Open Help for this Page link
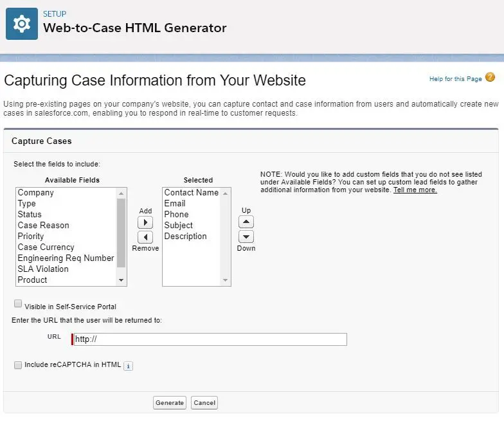The width and height of the screenshot is (504, 421). [x=455, y=78]
